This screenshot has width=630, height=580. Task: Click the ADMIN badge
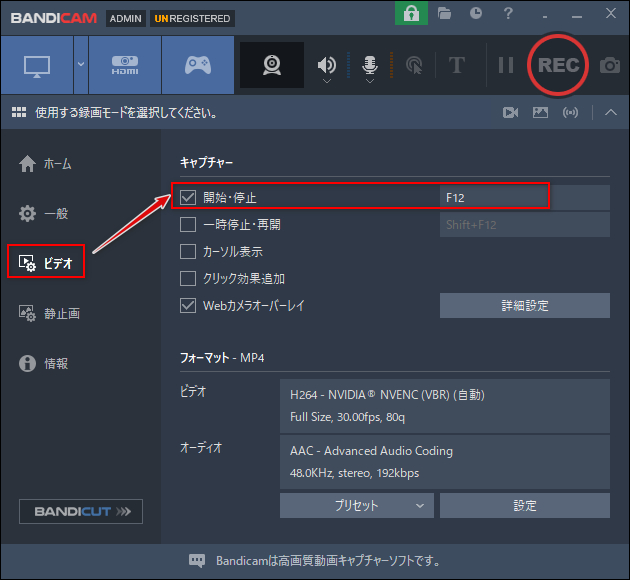pyautogui.click(x=125, y=18)
